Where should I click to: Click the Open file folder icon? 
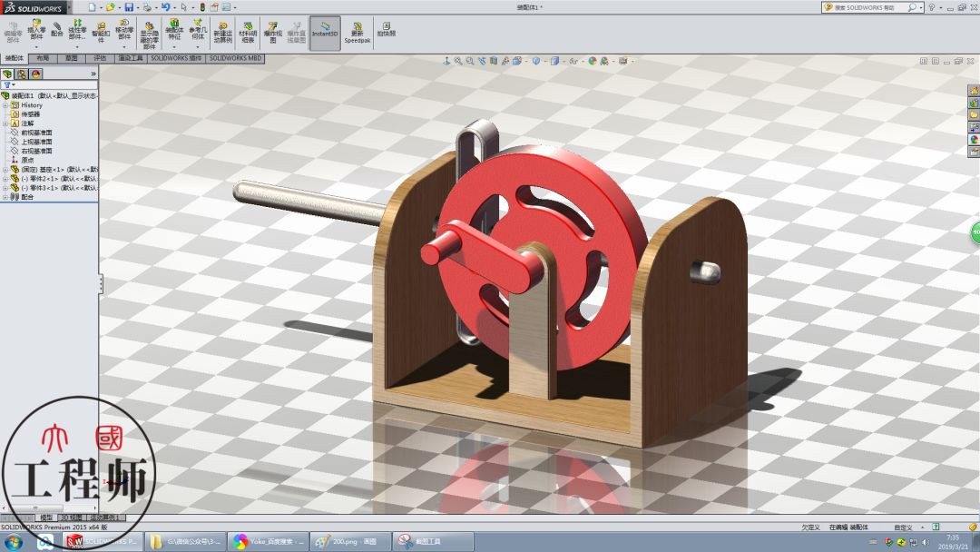pyautogui.click(x=111, y=7)
